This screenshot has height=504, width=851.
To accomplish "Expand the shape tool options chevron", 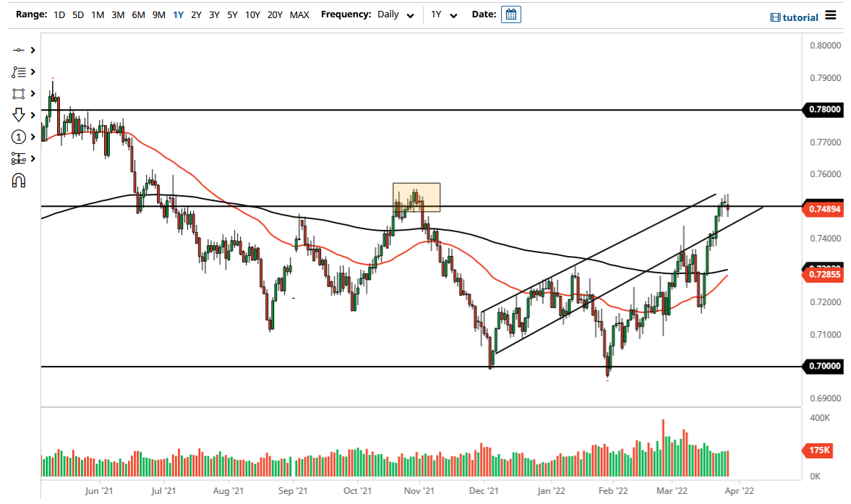I will 33,93.
